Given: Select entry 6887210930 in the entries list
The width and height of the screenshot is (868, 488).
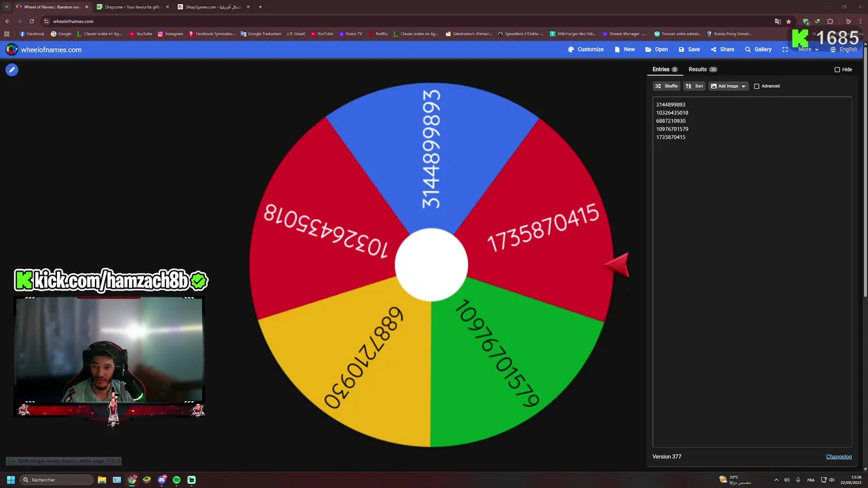Looking at the screenshot, I should click(x=671, y=121).
